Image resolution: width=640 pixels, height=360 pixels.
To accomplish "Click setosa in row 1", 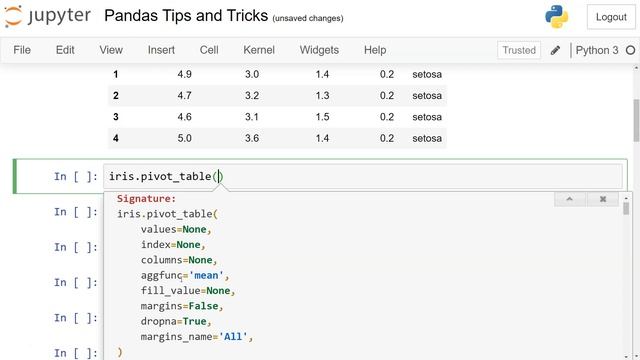I will 427,74.
